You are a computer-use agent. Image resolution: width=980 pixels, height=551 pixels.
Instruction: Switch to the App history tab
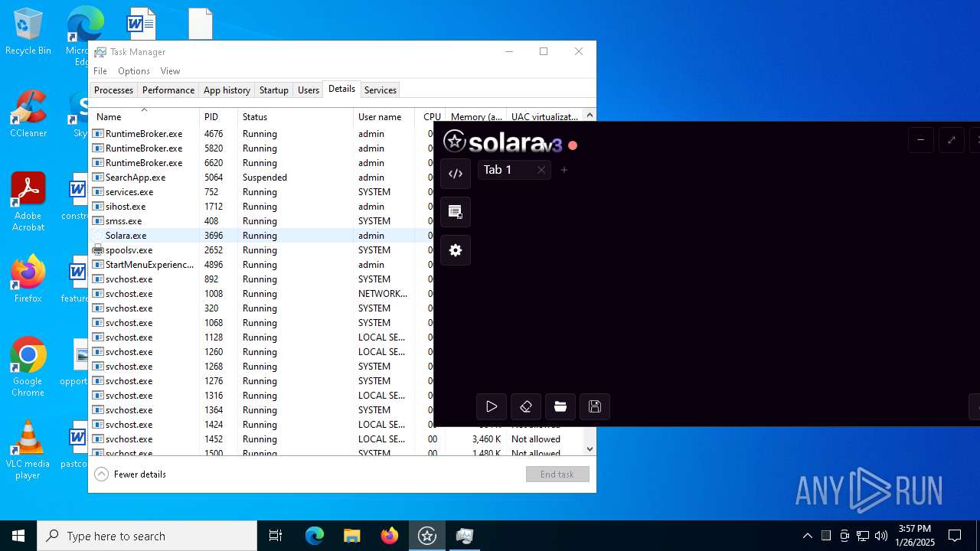coord(227,90)
